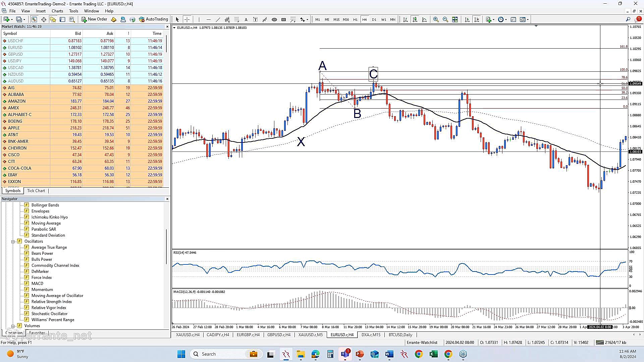The width and height of the screenshot is (644, 362).
Task: Select Bollinger Bands in Navigator
Action: pyautogui.click(x=45, y=205)
